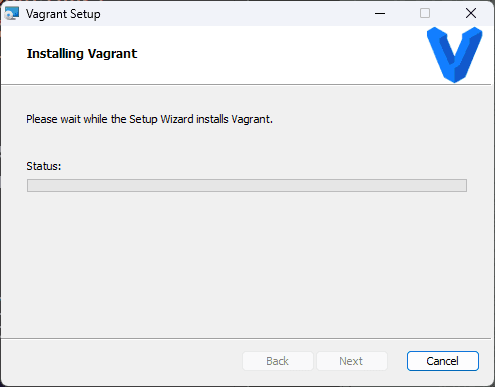Screen dimensions: 495x387
Task: Click the disabled Back button
Action: 278,361
